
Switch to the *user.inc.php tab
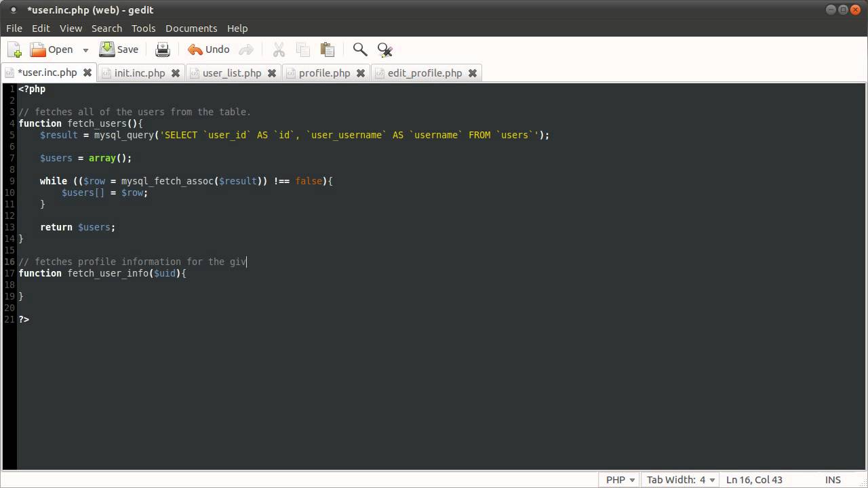pyautogui.click(x=47, y=73)
